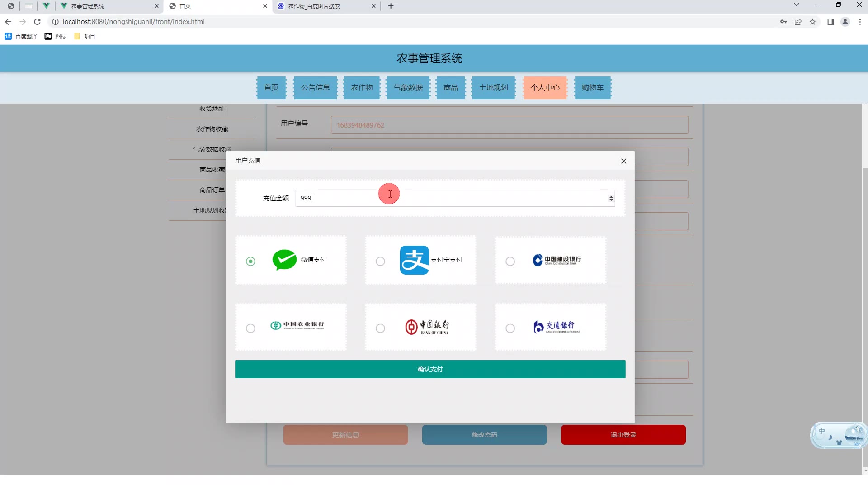
Task: Open the browser profile avatar icon
Action: (845, 22)
